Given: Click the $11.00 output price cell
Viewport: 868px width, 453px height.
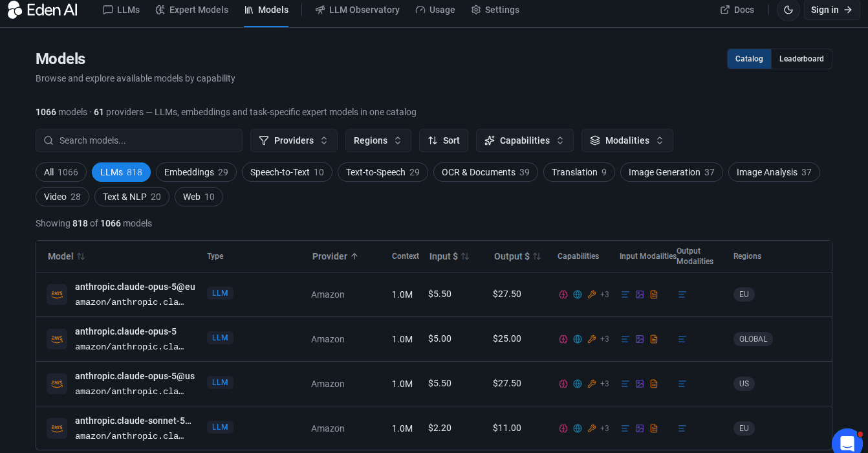Looking at the screenshot, I should point(507,428).
